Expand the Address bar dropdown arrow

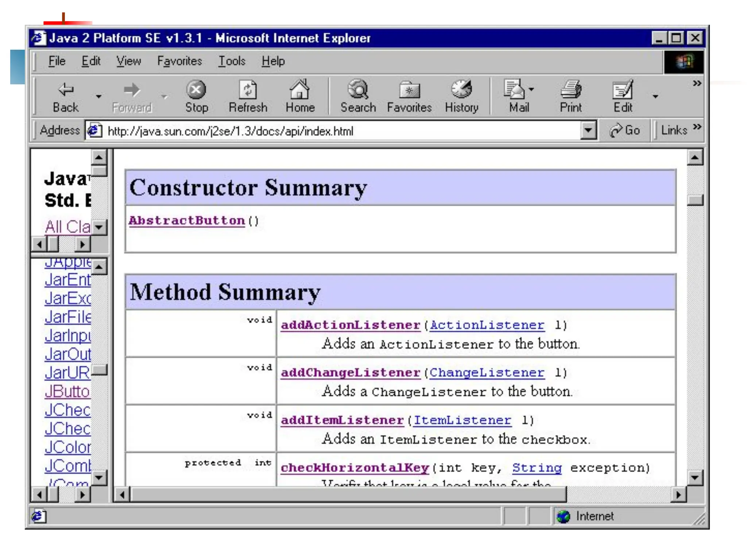tap(588, 131)
